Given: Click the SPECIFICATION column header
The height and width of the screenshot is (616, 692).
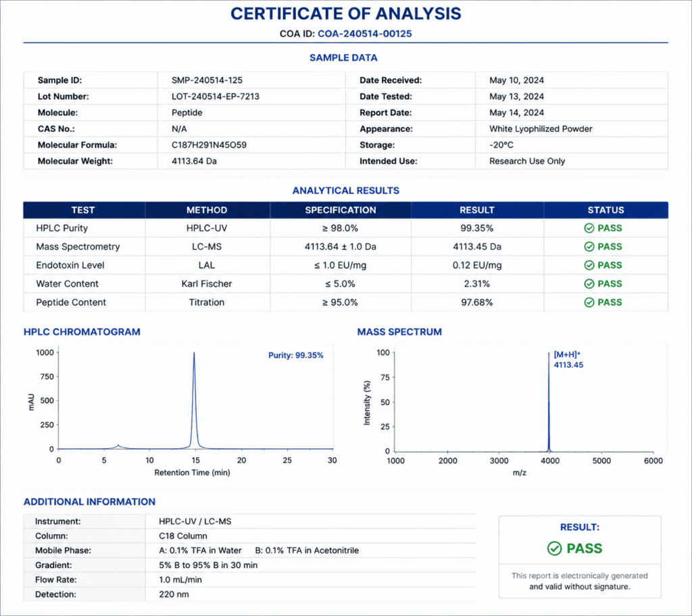Looking at the screenshot, I should tap(341, 210).
